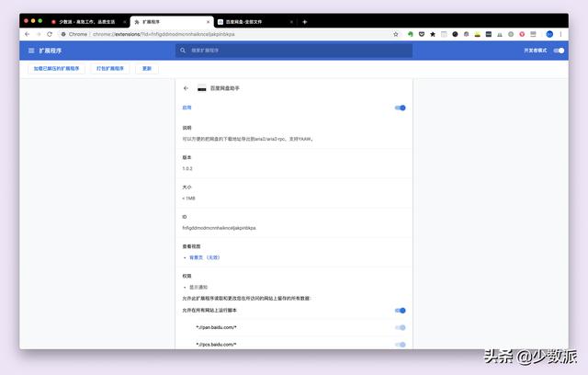Open the extensions hamburger menu
The image size is (588, 375).
point(31,51)
